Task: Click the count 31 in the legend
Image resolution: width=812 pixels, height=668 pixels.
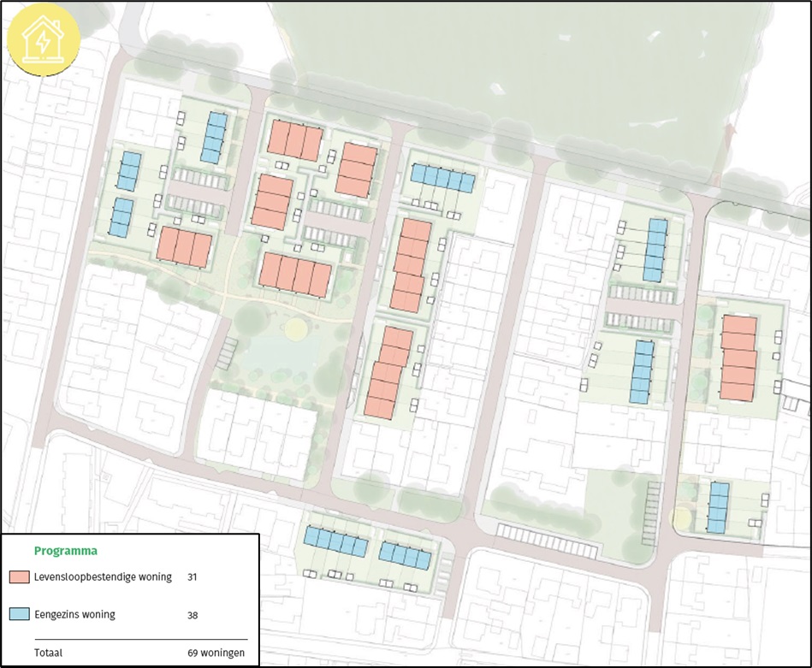Action: [x=193, y=577]
